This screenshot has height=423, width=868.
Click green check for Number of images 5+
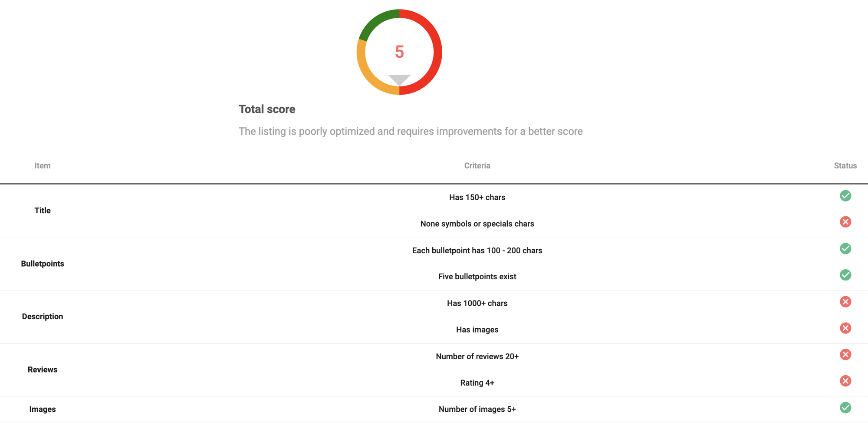point(845,407)
